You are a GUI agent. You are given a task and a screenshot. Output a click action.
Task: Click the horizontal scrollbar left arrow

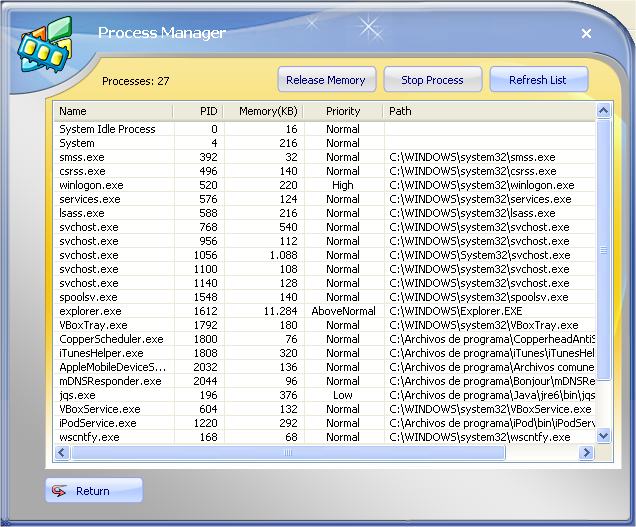coord(62,452)
